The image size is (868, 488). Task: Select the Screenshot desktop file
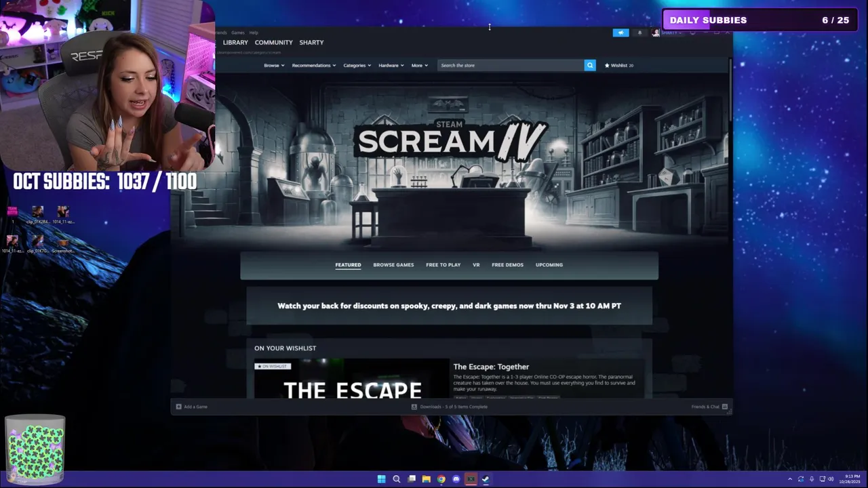point(63,244)
